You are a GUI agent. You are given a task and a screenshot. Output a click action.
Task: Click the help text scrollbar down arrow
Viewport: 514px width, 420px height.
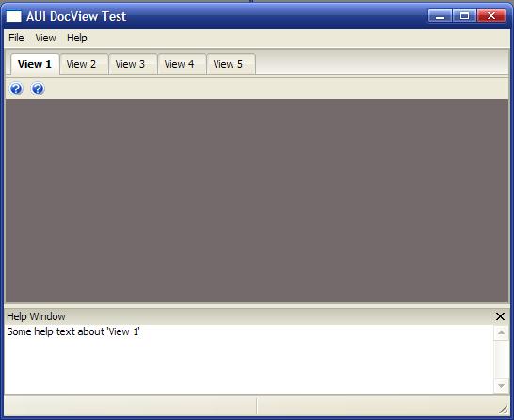(501, 386)
